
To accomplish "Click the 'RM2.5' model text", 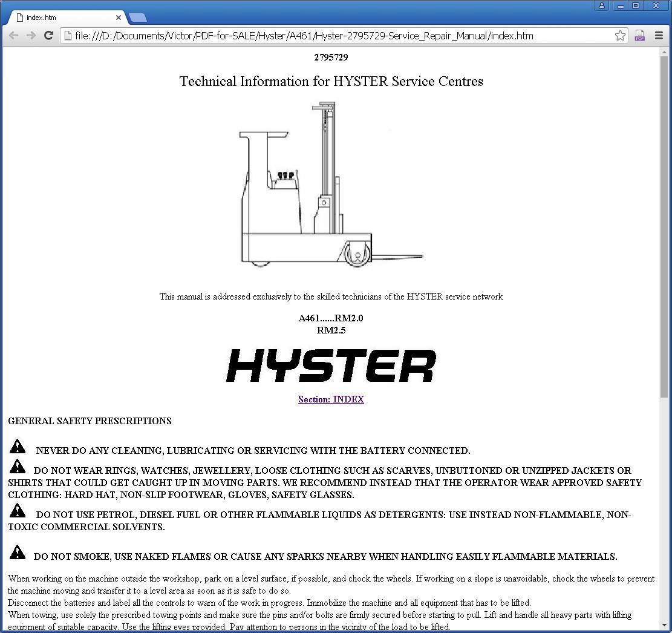I will [331, 330].
